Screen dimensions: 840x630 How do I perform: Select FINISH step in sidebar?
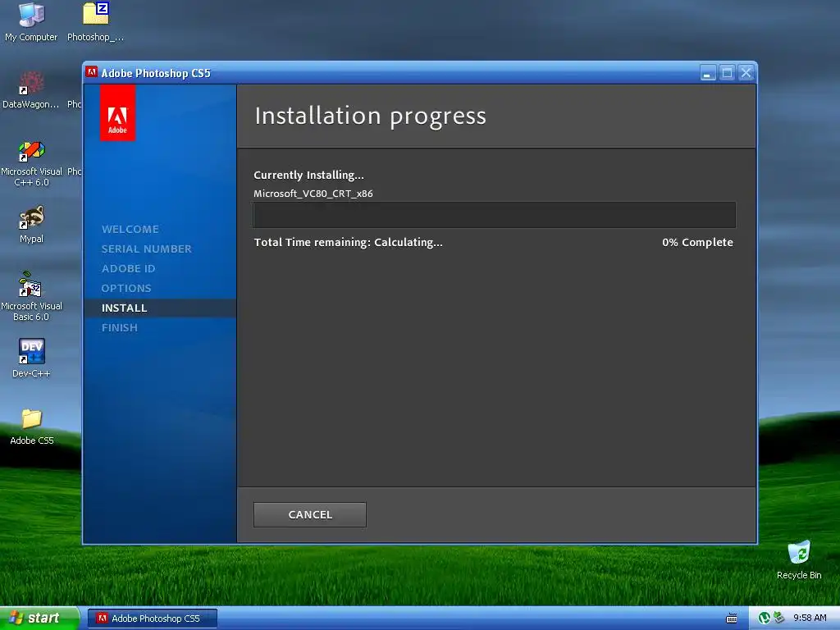[x=120, y=328]
